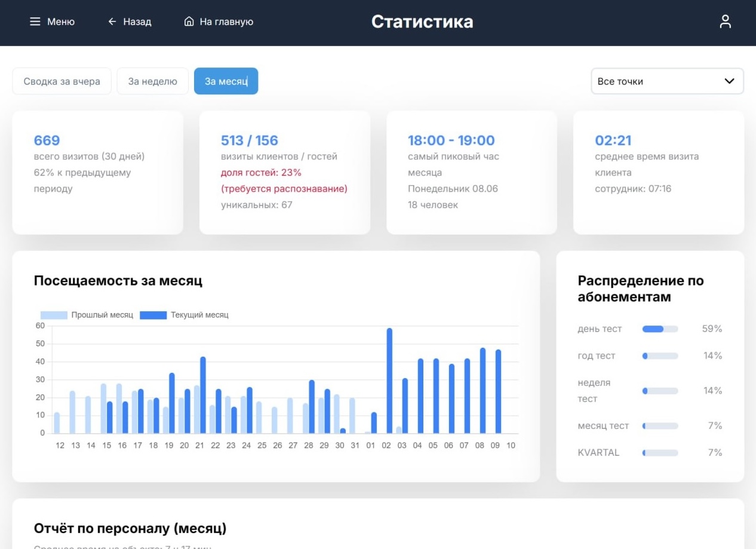Click the 669 всего визитов card
This screenshot has width=756, height=549.
coord(98,173)
